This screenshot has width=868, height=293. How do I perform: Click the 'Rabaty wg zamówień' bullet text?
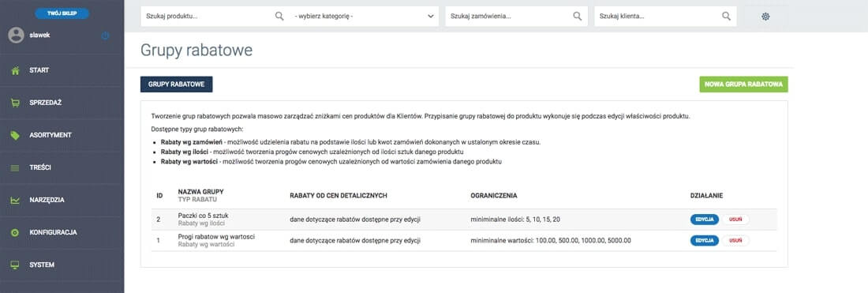click(192, 142)
